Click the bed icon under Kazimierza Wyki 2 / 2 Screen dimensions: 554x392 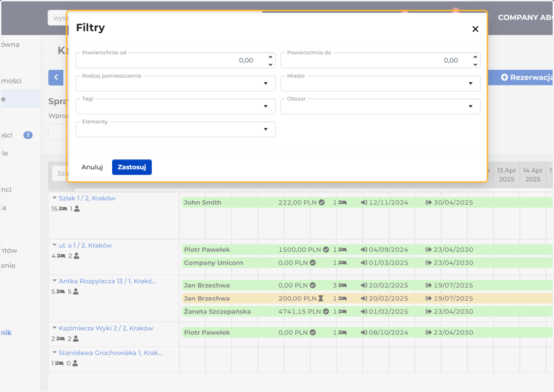(61, 339)
